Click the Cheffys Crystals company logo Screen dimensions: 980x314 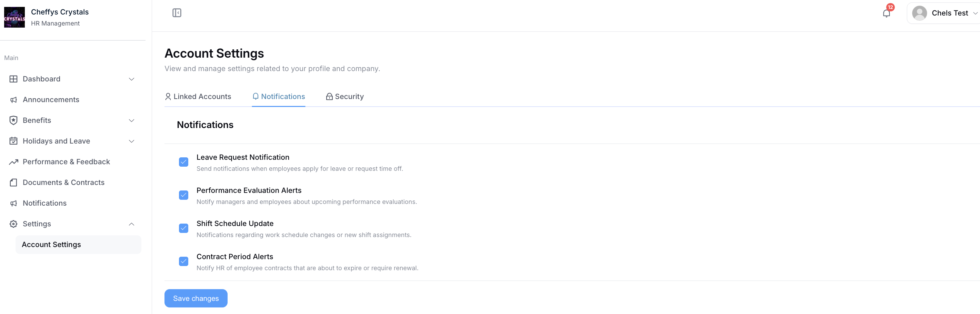pos(14,17)
